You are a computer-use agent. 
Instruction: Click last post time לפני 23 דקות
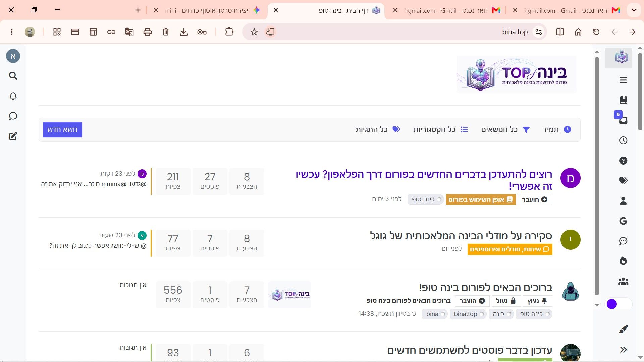tap(118, 174)
